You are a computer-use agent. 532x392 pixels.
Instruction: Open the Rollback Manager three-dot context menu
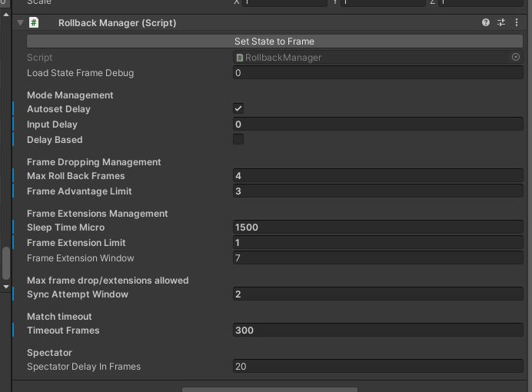click(x=517, y=23)
